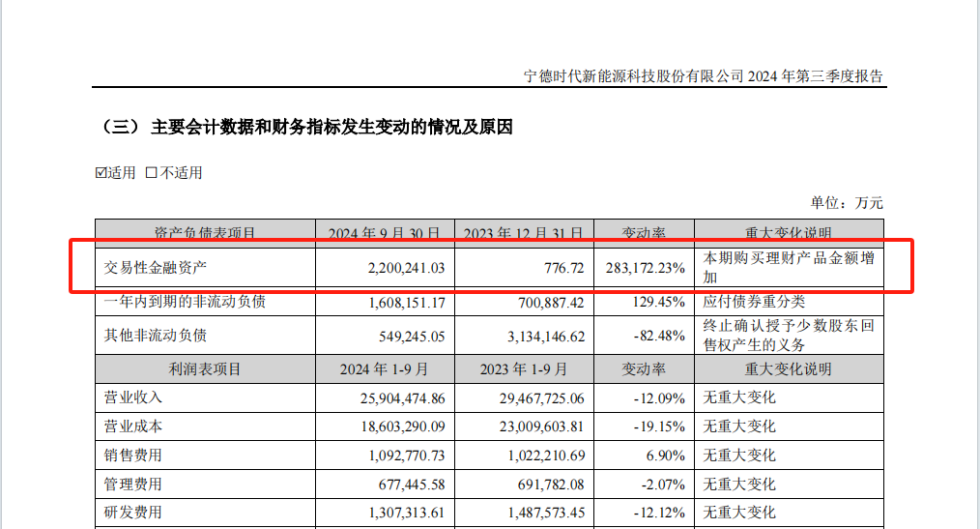Select the 2024 年 1-9 月 column header
Screen dimensions: 980x529
click(385, 369)
